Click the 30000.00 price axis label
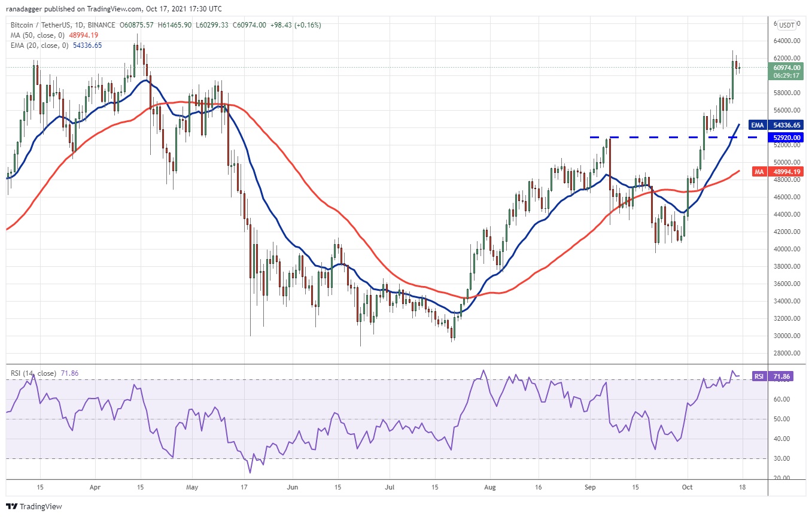 pos(786,336)
